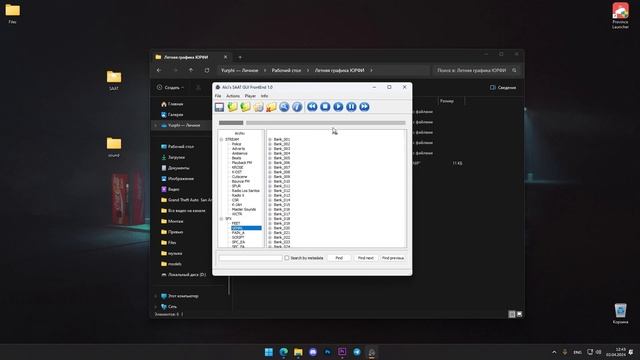Screen dimensions: 640x360
Task: Select Playback FM in the archive tree
Action: coord(242,162)
